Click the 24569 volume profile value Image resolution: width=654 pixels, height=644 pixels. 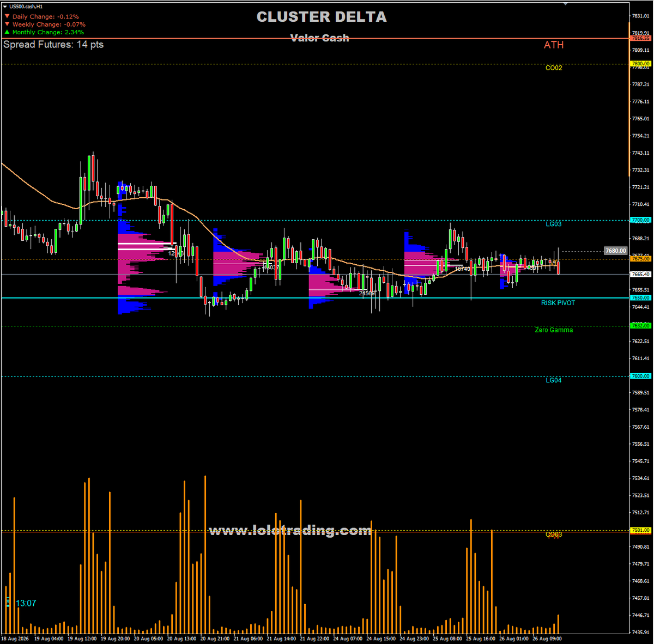coord(367,293)
